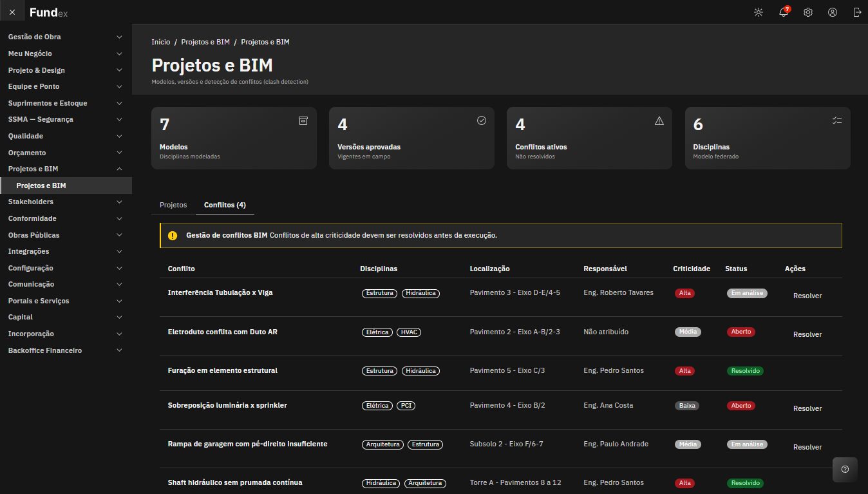Expand Equipe e Ponto menu

[66, 86]
